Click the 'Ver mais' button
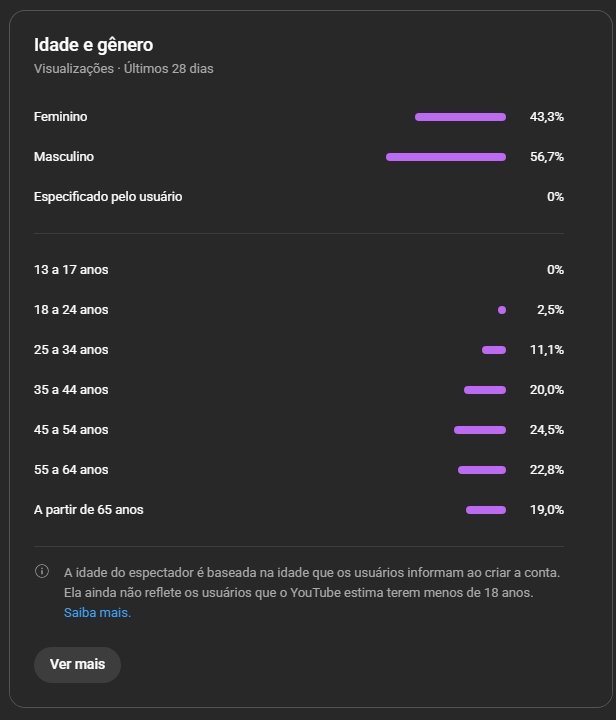Viewport: 616px width, 720px height. [x=77, y=665]
